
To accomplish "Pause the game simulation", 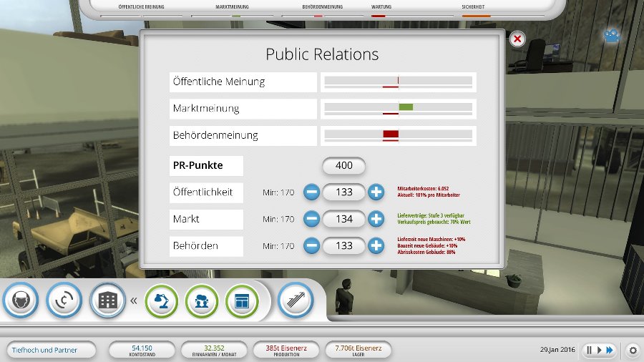I will [590, 350].
